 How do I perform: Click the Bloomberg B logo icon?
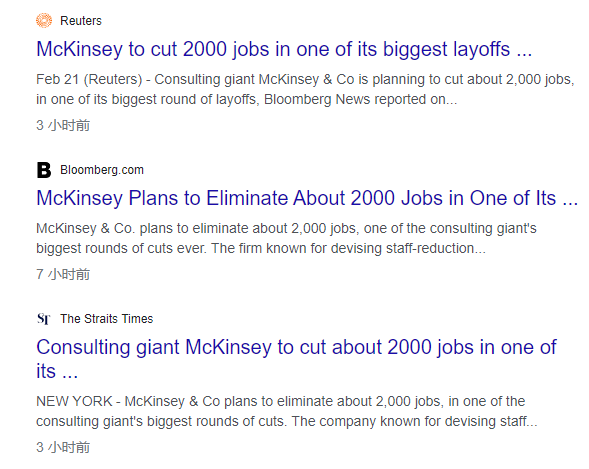point(44,170)
